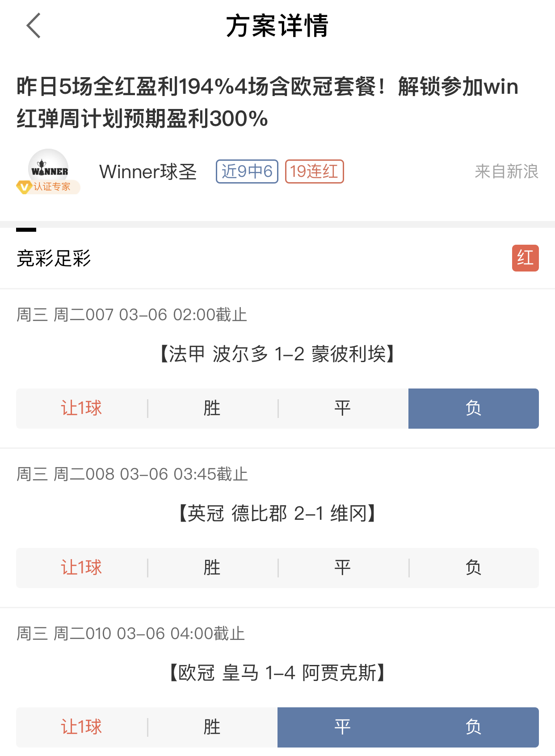The width and height of the screenshot is (555, 756).
Task: Open the Winner球圣 author name
Action: [x=148, y=171]
